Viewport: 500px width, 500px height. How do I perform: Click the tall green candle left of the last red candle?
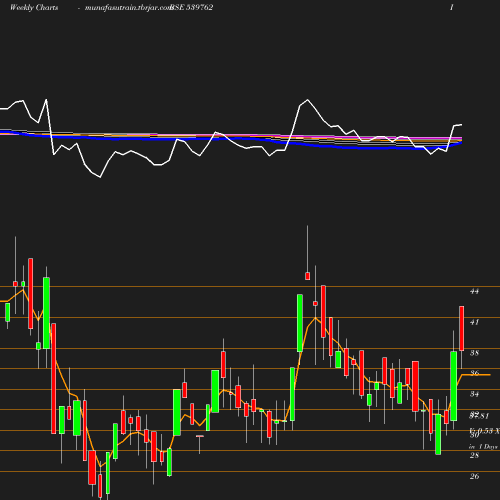coord(454,386)
